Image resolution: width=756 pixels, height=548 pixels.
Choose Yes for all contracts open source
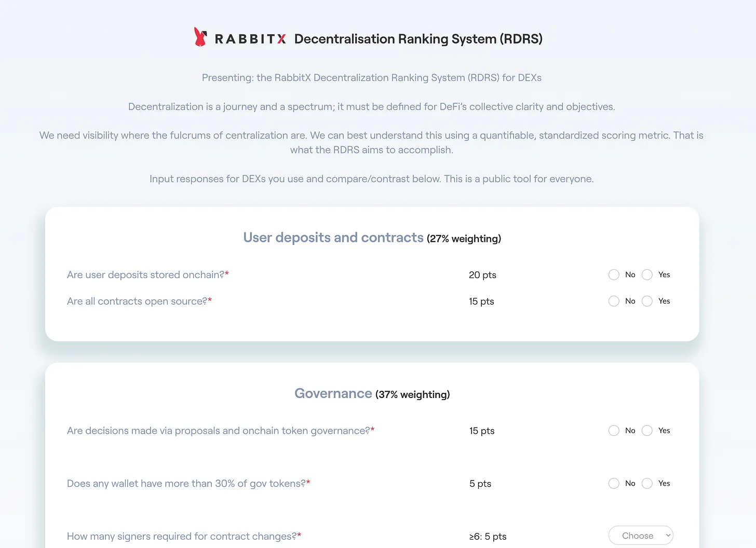click(x=647, y=301)
